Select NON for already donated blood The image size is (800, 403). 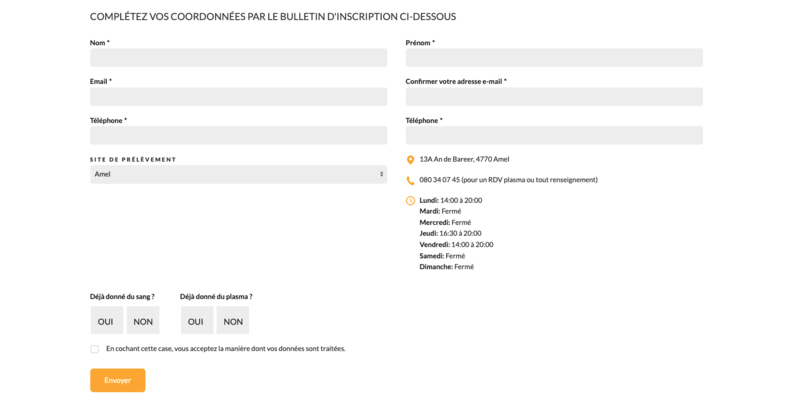pos(143,320)
